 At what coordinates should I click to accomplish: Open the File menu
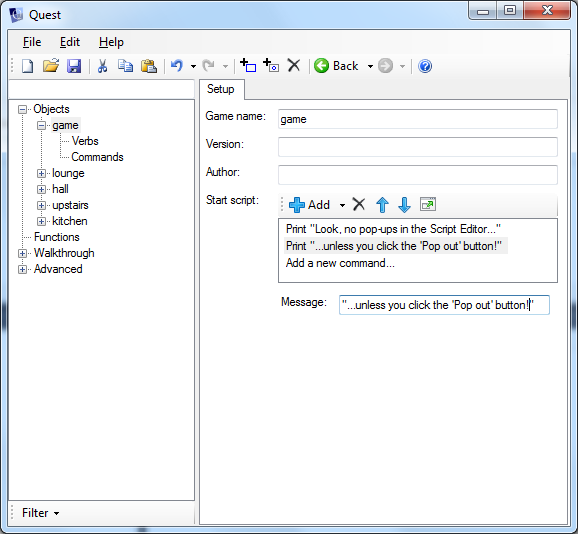(x=32, y=42)
